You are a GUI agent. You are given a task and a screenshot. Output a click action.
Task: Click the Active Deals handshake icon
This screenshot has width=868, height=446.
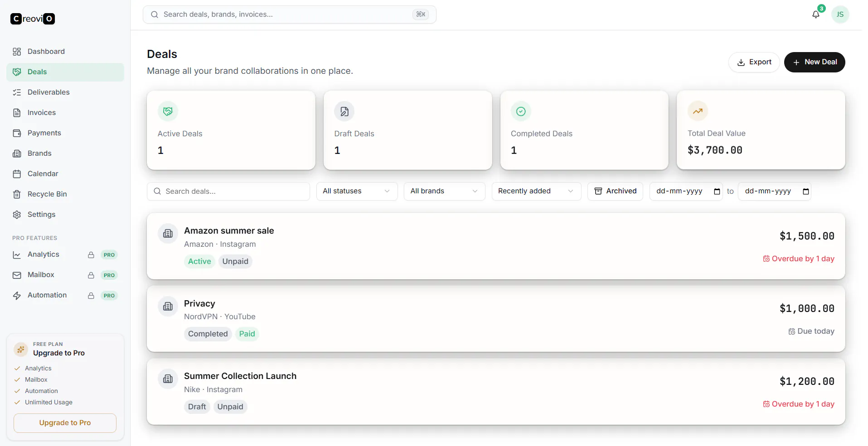click(168, 111)
